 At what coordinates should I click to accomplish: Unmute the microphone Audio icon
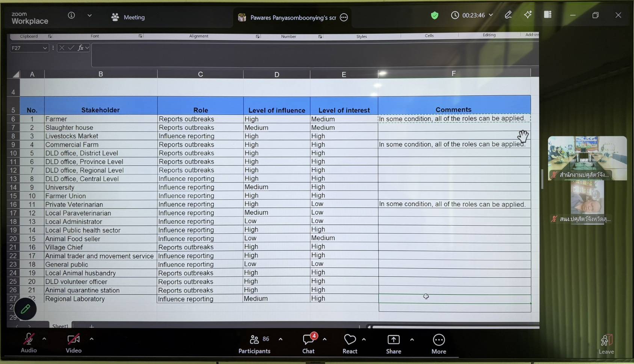(x=29, y=340)
